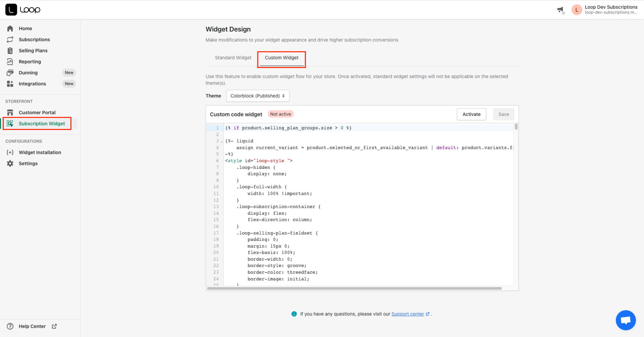Open the chat support bubble

click(625, 320)
